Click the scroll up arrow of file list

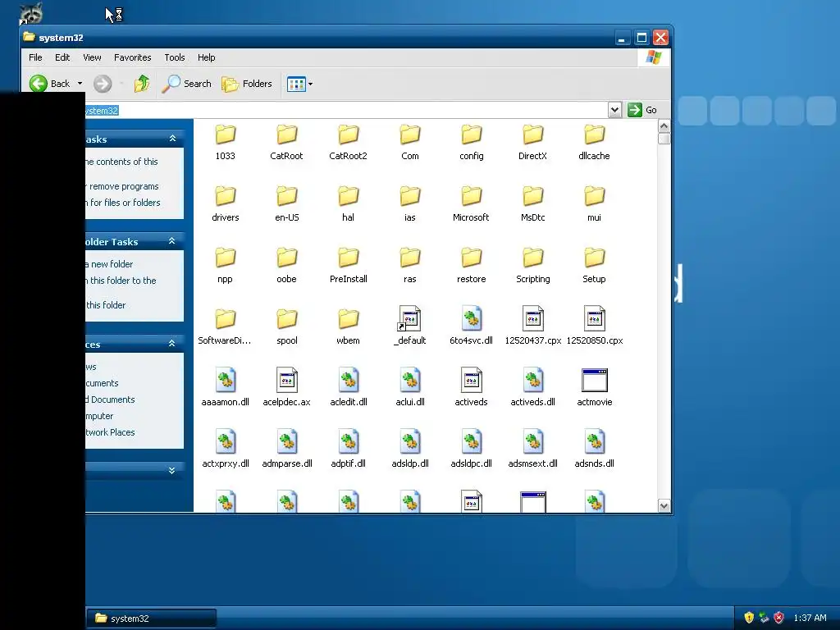tap(664, 126)
